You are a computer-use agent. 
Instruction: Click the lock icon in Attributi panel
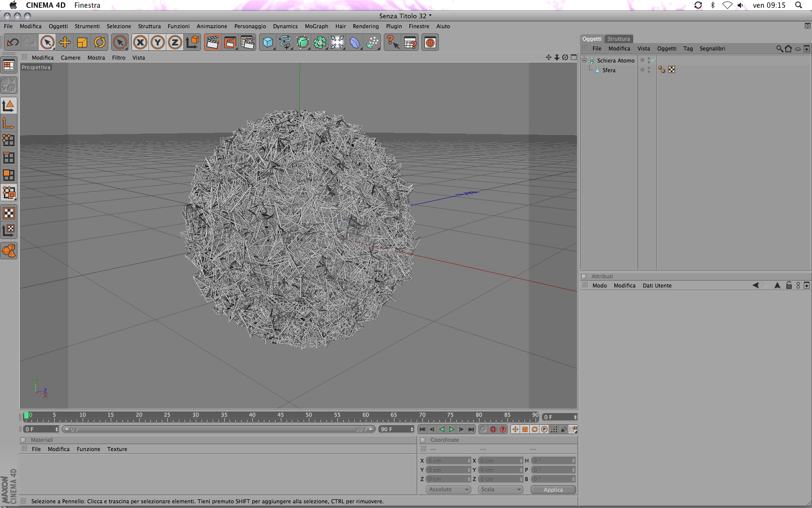coord(789,285)
